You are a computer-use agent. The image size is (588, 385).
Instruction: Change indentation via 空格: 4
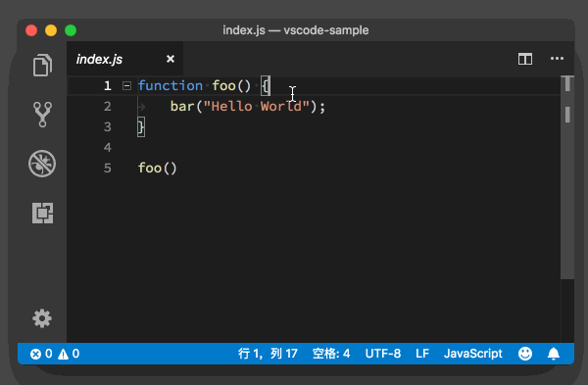click(x=331, y=354)
